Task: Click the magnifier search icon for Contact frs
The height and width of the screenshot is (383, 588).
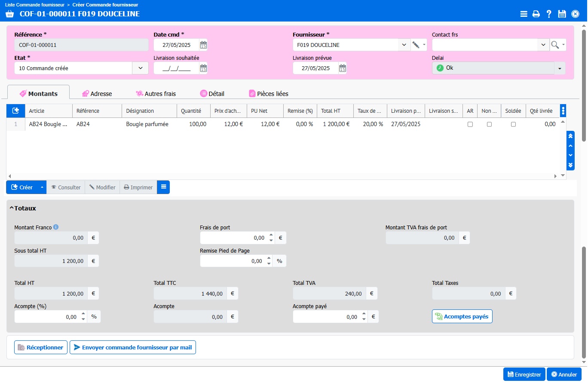Action: coord(555,45)
